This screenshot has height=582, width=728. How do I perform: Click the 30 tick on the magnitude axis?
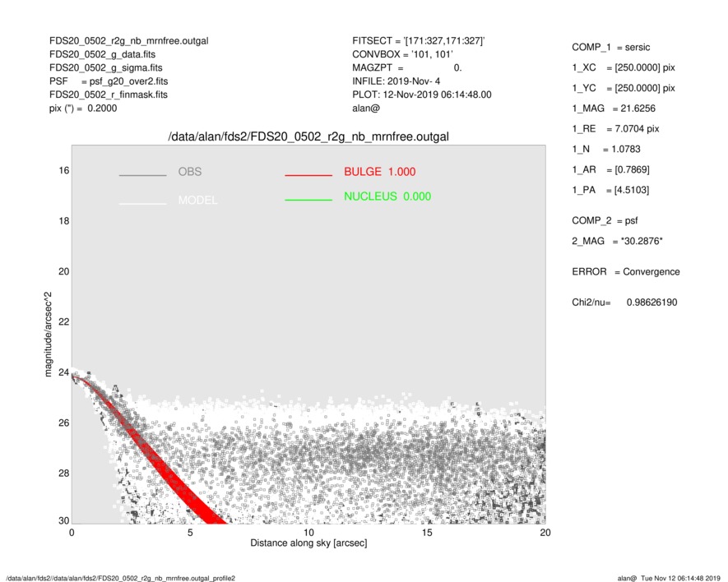tap(64, 520)
